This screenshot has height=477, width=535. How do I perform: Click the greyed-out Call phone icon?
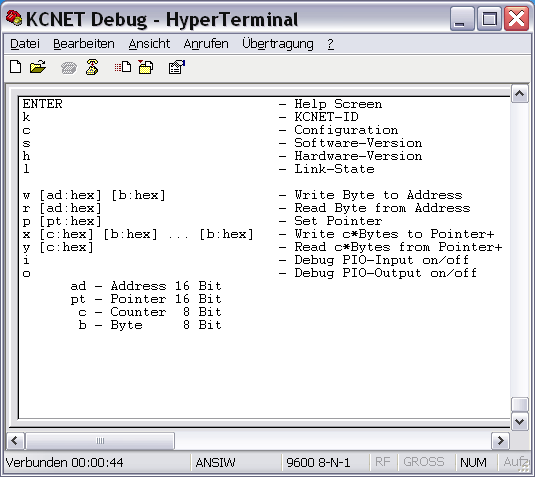pyautogui.click(x=69, y=68)
